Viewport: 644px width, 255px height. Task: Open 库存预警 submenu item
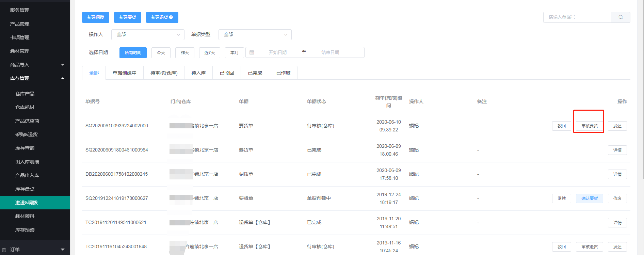(x=35, y=230)
